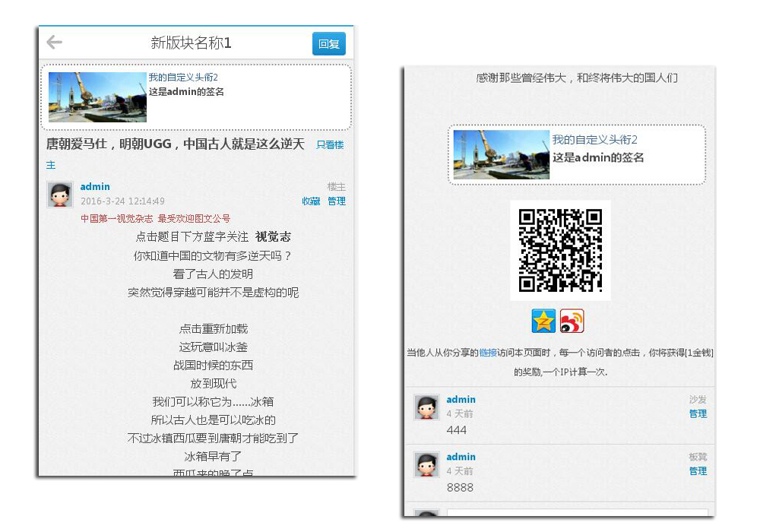Click the construction banner in left panel
The height and width of the screenshot is (532, 760).
(x=97, y=97)
